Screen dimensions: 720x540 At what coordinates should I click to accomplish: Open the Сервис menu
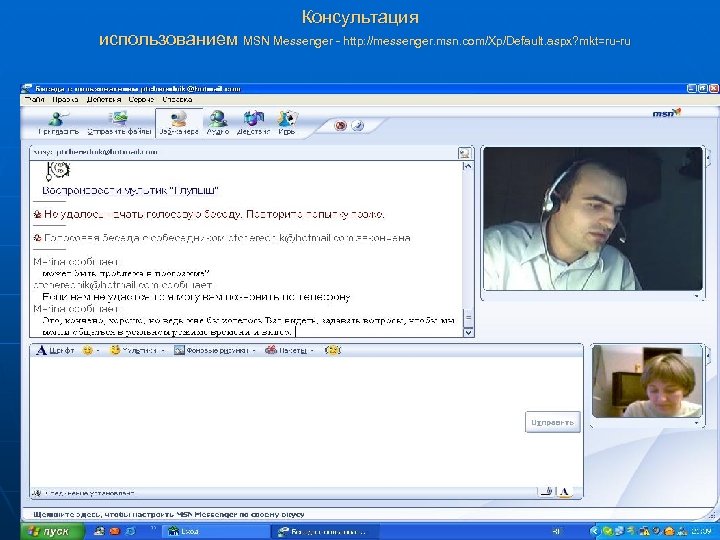coord(141,100)
